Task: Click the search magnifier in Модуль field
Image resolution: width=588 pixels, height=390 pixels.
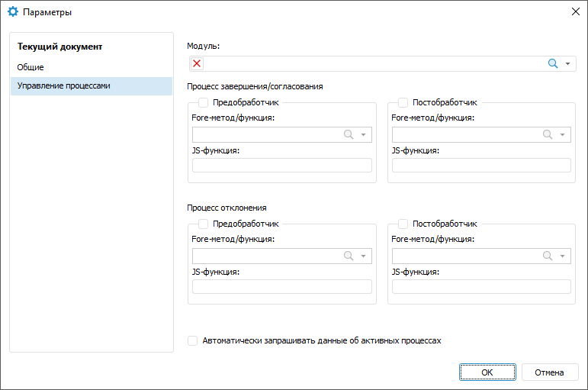Action: click(554, 64)
